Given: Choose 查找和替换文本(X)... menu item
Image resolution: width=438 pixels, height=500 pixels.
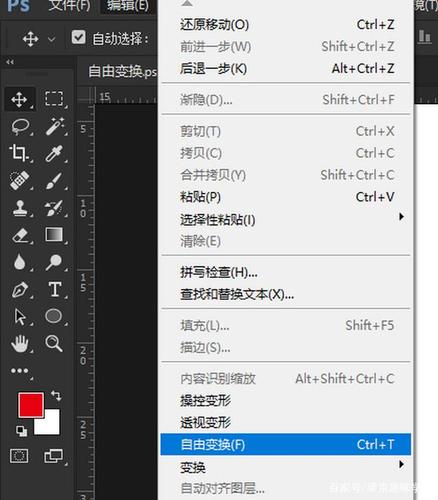Looking at the screenshot, I should [286, 295].
